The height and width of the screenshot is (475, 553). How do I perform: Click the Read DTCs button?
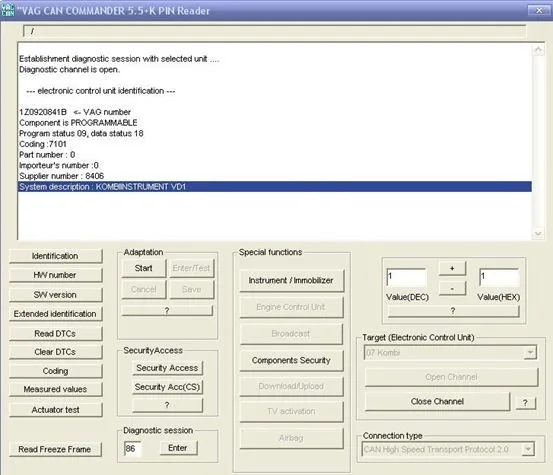pyautogui.click(x=55, y=333)
